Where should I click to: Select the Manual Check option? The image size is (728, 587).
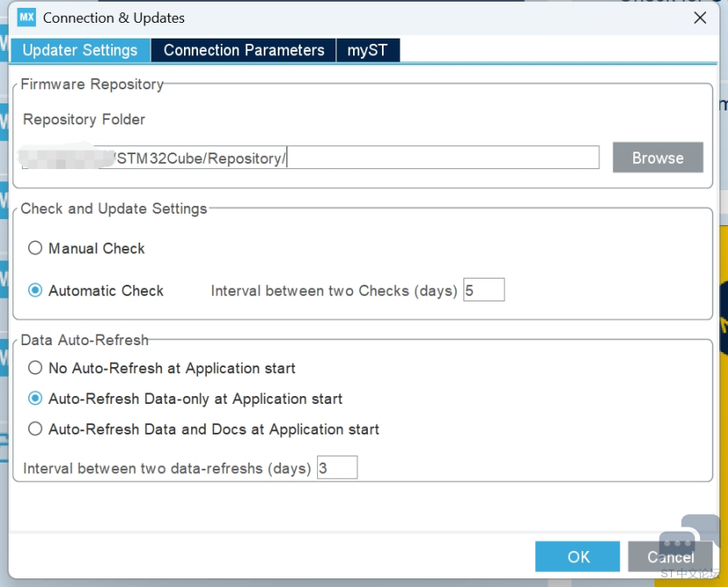point(87,249)
